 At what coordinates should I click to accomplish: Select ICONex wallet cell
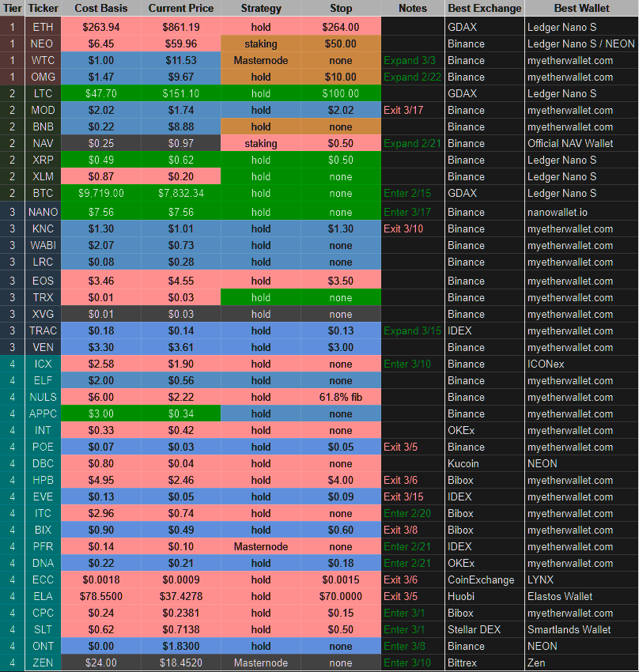(581, 364)
